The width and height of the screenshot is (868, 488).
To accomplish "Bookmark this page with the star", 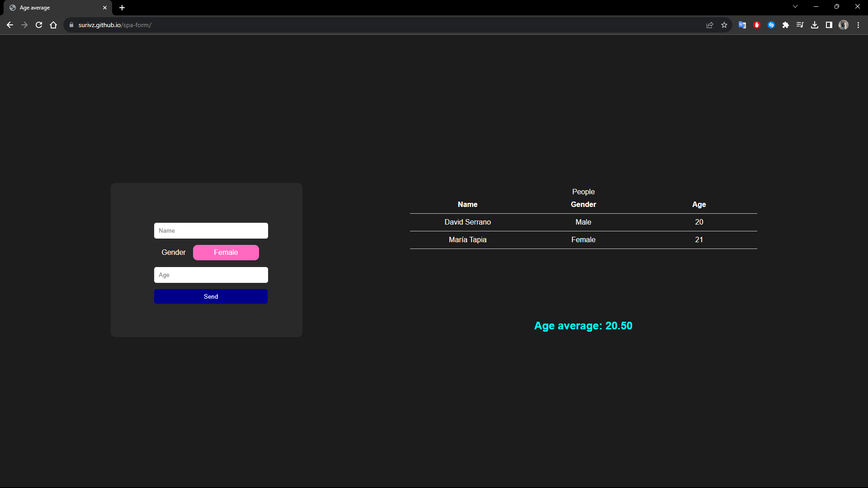I will coord(724,25).
